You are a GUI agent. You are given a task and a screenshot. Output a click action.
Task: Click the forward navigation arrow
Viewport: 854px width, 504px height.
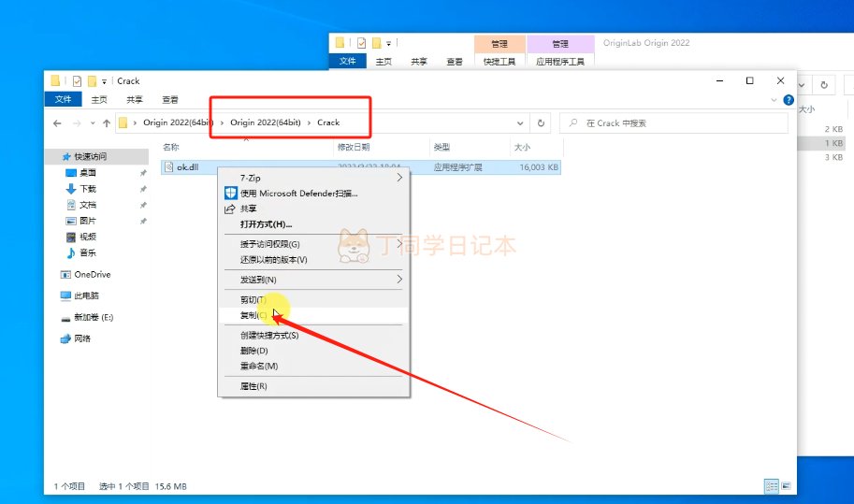[77, 123]
